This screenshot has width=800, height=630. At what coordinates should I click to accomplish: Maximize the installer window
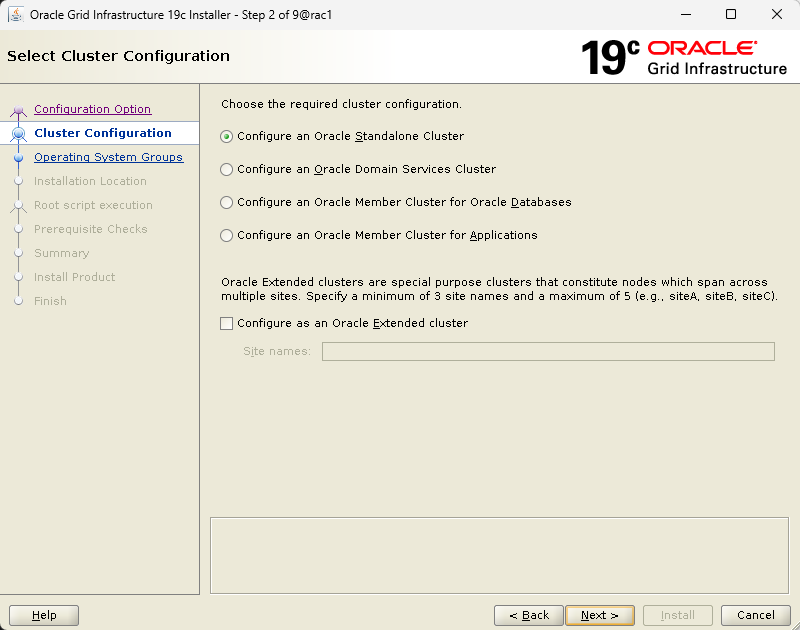coord(731,14)
